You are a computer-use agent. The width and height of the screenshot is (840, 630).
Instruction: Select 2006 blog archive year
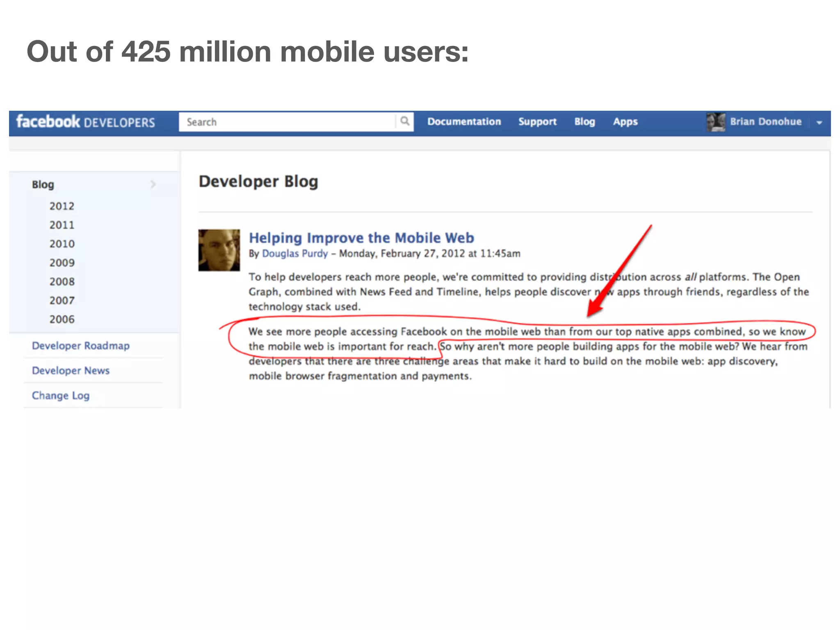62,319
